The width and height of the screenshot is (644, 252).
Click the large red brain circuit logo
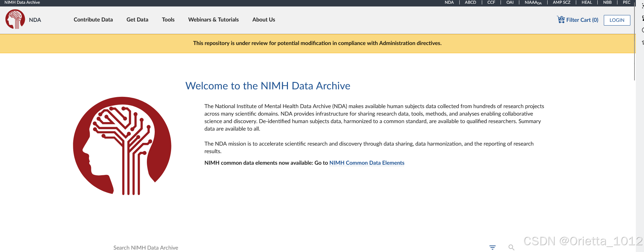click(122, 146)
